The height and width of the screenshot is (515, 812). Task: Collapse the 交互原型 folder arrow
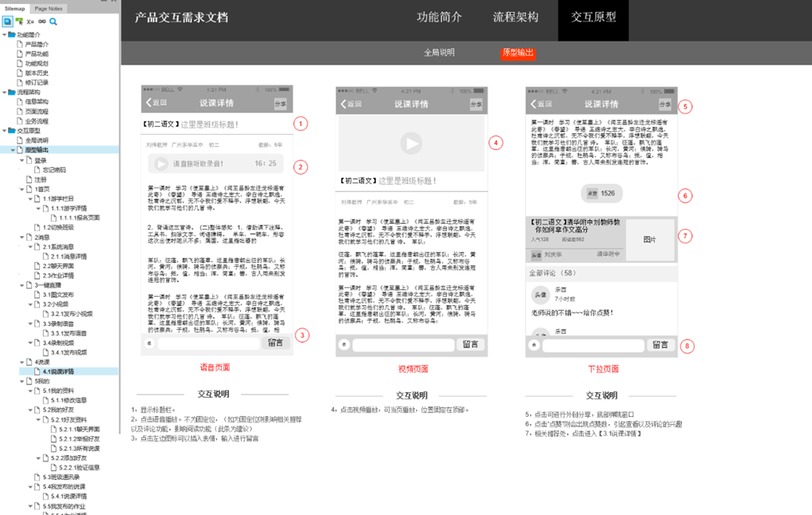point(4,131)
